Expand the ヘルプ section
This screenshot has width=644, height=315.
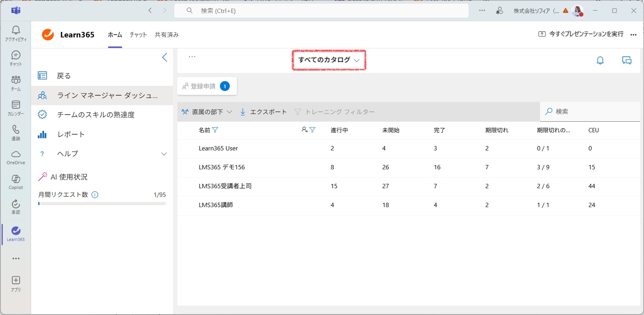pos(102,154)
